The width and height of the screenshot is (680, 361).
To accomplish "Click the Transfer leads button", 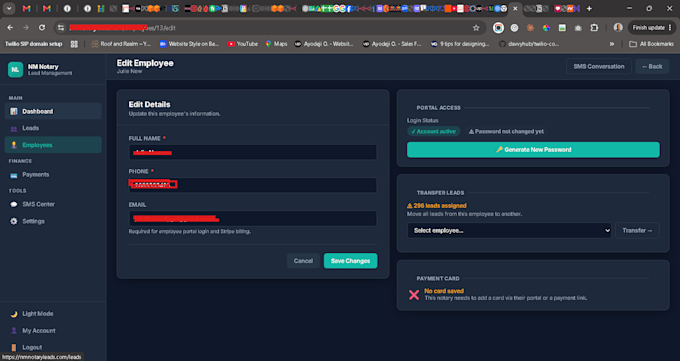I will click(637, 230).
